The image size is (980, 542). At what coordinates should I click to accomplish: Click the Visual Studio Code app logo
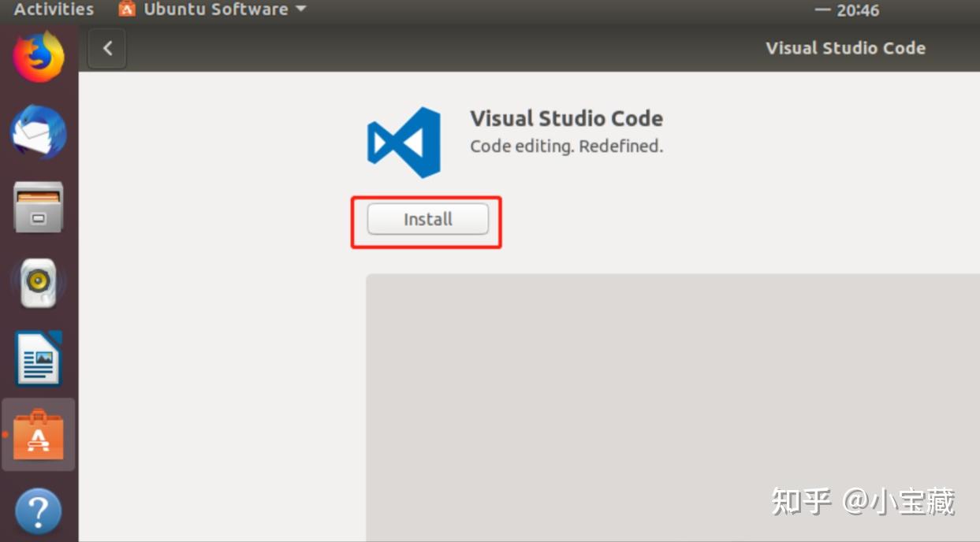click(x=404, y=143)
